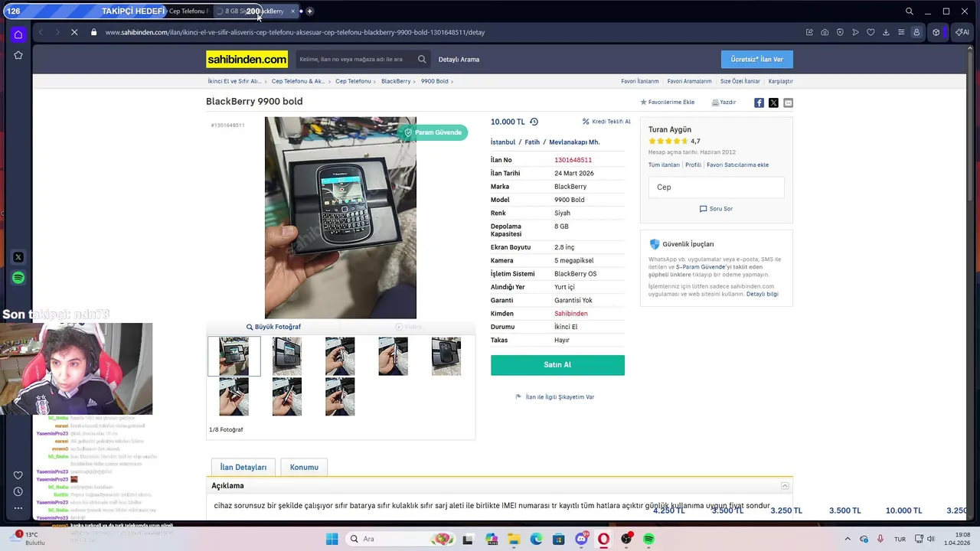
Task: Open sidebar three-dots more menu
Action: point(18,507)
